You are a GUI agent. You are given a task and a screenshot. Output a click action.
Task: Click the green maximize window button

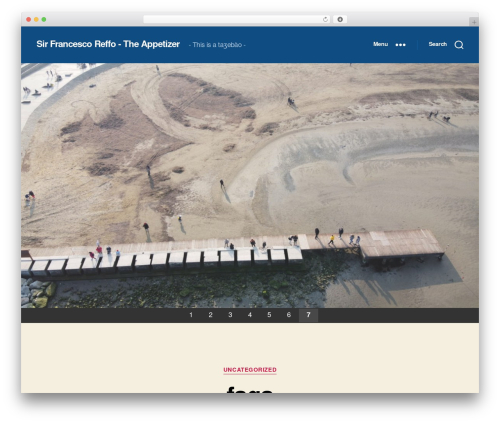tap(44, 19)
